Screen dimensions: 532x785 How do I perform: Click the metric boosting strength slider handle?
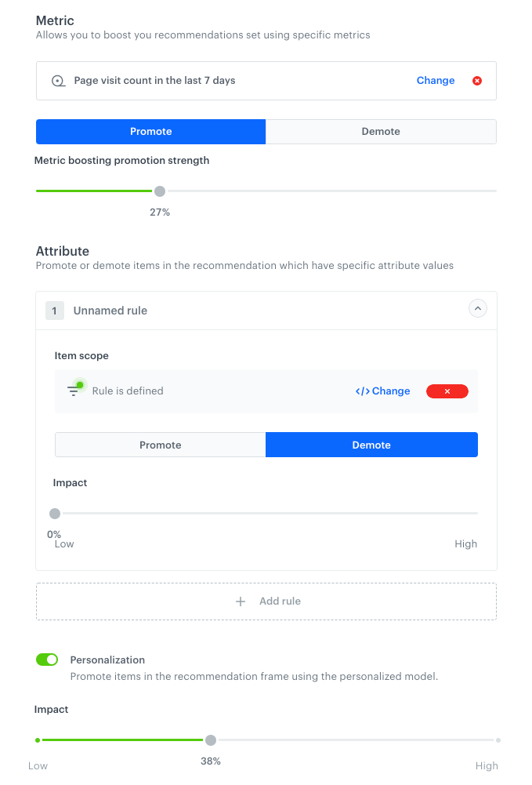point(160,191)
